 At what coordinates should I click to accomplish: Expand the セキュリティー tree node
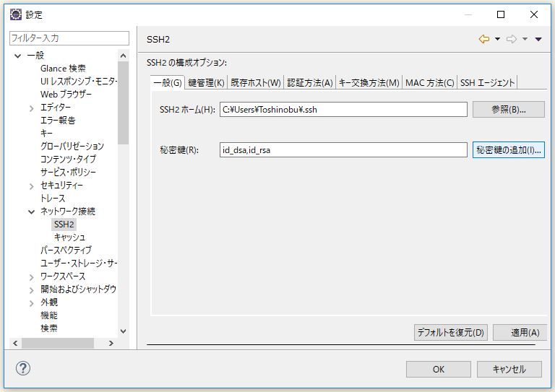click(x=31, y=186)
